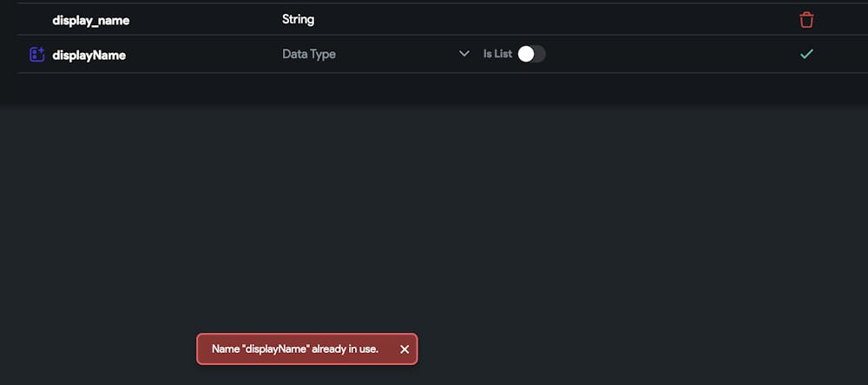Confirm the new field with green checkmark
The image size is (868, 385).
[x=806, y=54]
